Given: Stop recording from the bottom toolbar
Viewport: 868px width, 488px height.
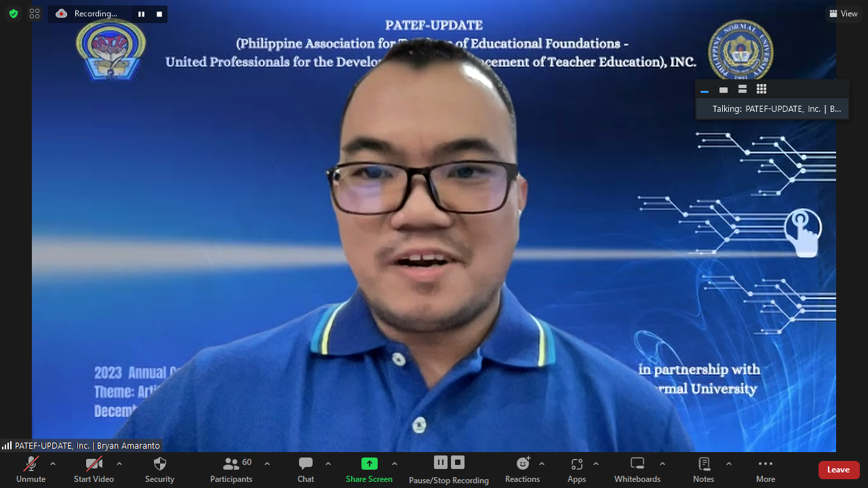Looking at the screenshot, I should (458, 462).
